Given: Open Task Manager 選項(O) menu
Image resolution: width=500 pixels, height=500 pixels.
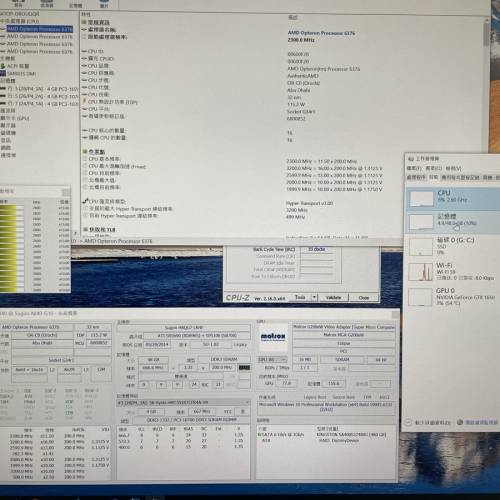Looking at the screenshot, I should (434, 168).
